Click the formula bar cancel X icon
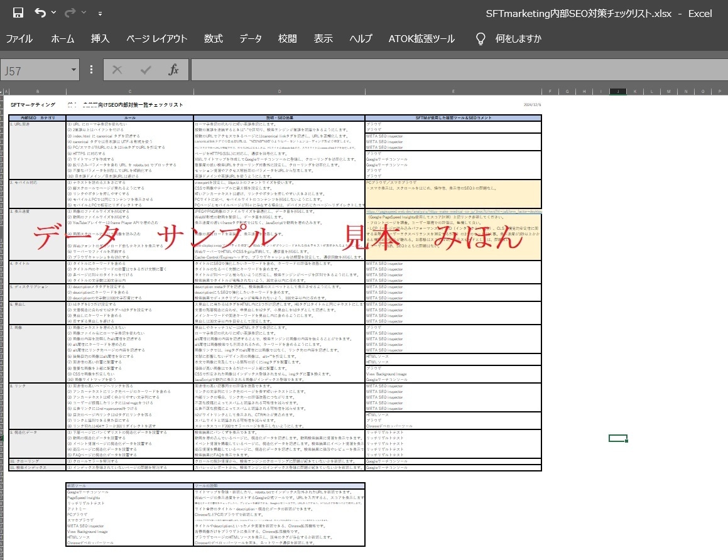 [117, 70]
